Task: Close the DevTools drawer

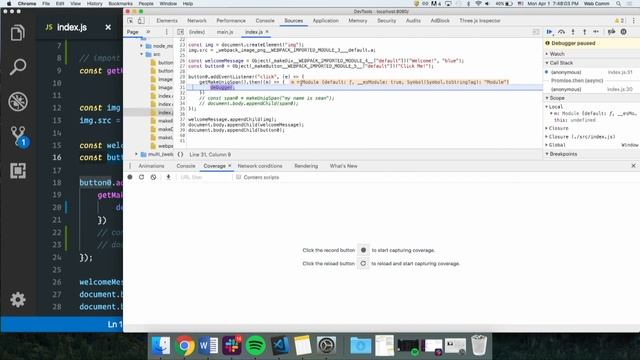Action: click(x=633, y=166)
